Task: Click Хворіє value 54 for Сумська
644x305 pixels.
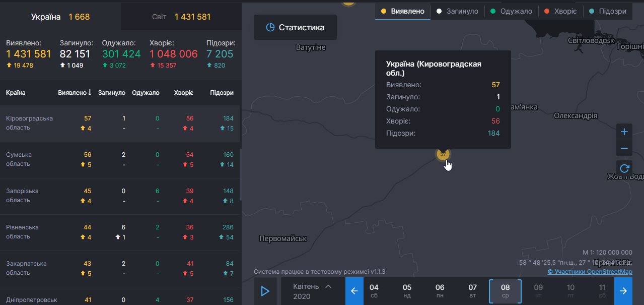Action: point(190,155)
